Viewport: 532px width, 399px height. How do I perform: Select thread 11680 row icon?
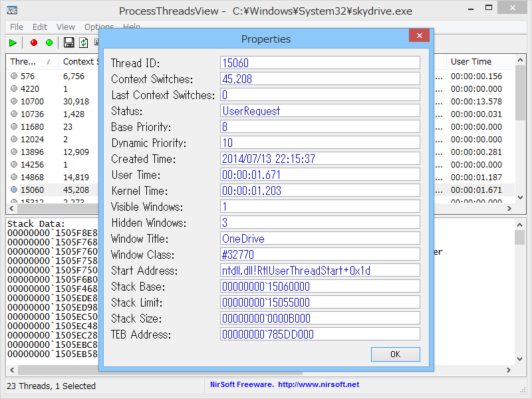pos(14,126)
